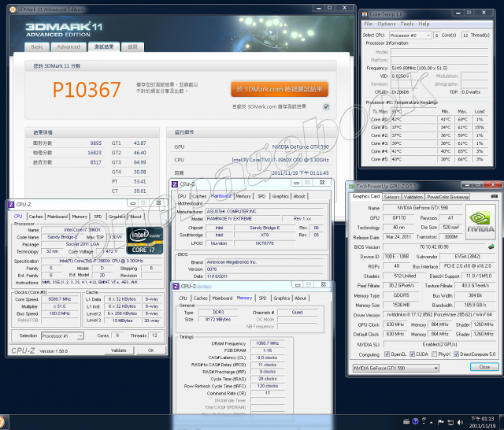
Task: Click the GPU-Z screenshot camera icon
Action: click(x=495, y=196)
